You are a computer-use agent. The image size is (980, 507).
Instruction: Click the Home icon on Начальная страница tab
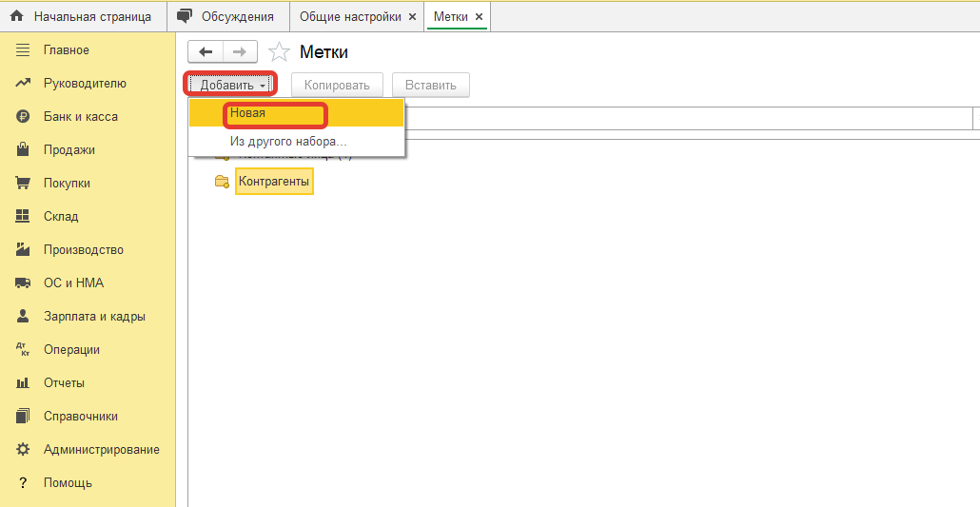(x=16, y=17)
